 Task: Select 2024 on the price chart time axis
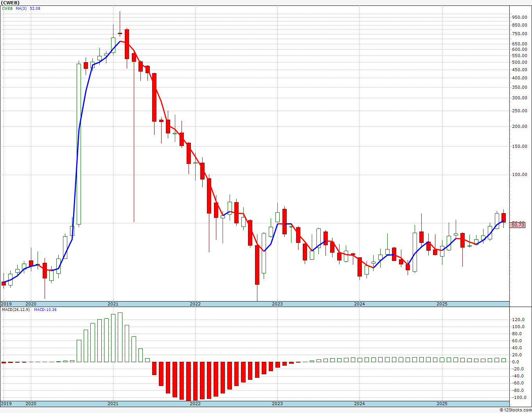[x=359, y=304]
